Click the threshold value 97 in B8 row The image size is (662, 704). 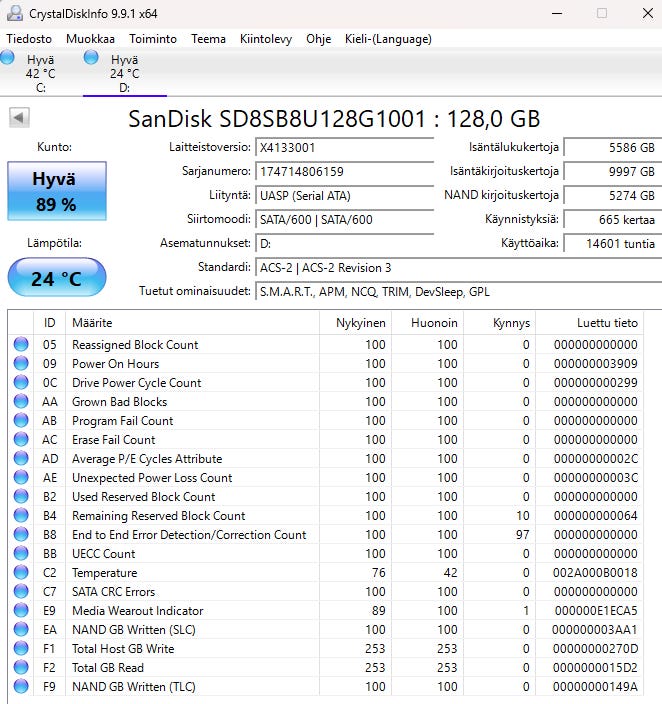522,535
